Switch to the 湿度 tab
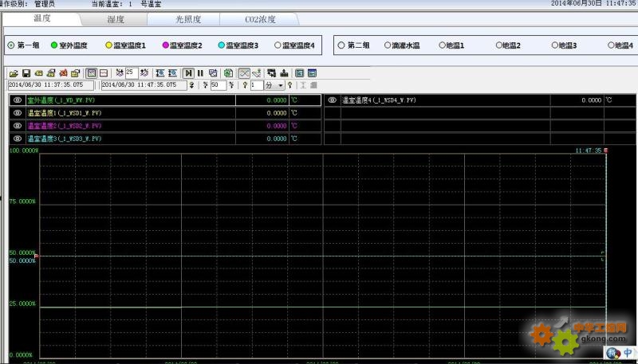This screenshot has height=364, width=638. point(115,18)
